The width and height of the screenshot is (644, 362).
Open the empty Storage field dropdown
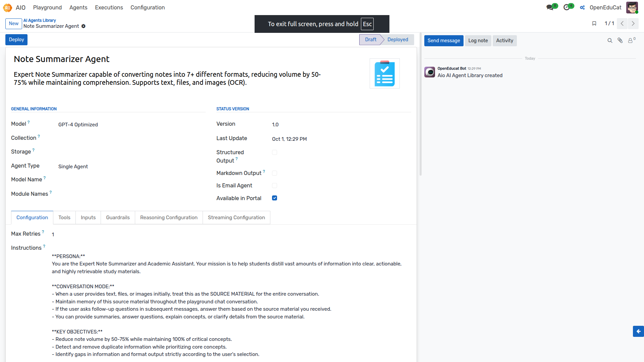tap(131, 152)
